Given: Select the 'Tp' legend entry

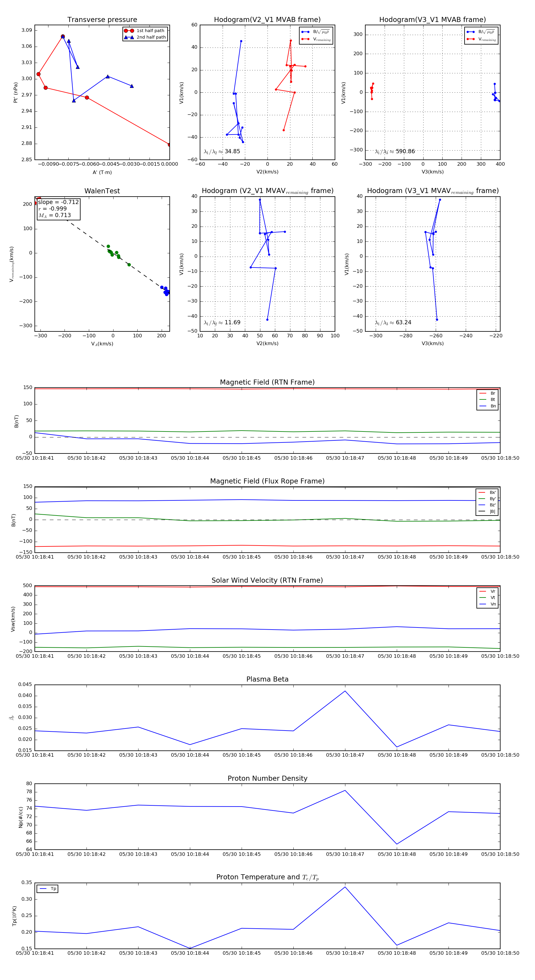Looking at the screenshot, I should coord(48,889).
